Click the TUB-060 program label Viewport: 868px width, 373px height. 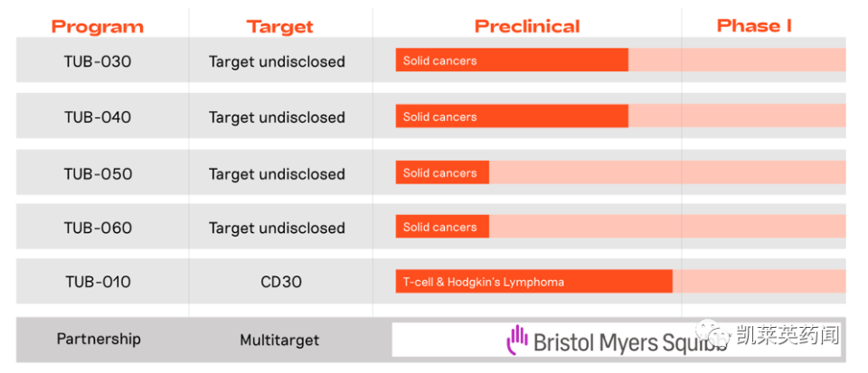[x=98, y=228]
